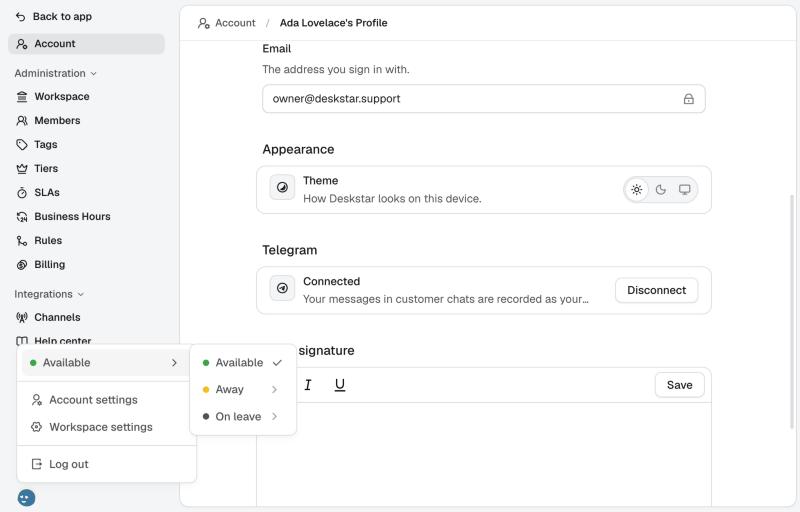Toggle underline formatting in signature editor
This screenshot has width=800, height=512.
click(340, 385)
